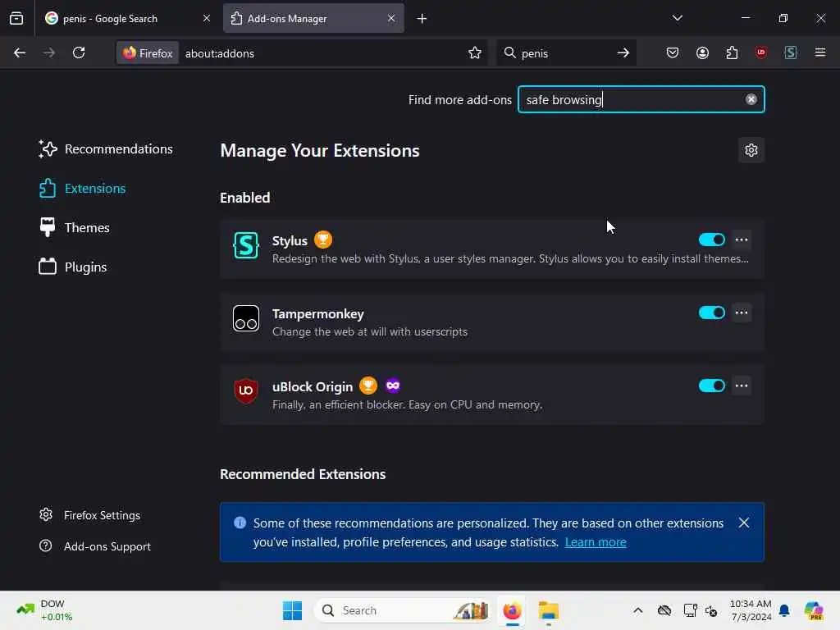840x630 pixels.
Task: Click uBlock Origin private browsing mask badge
Action: coord(393,386)
